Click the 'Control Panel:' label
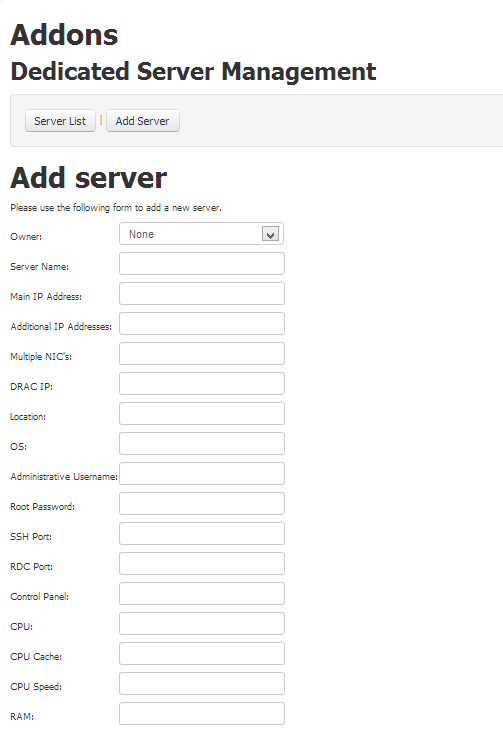 point(40,596)
